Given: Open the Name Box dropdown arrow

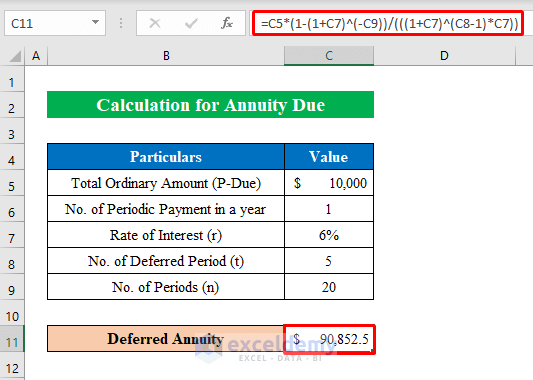Looking at the screenshot, I should pyautogui.click(x=96, y=23).
